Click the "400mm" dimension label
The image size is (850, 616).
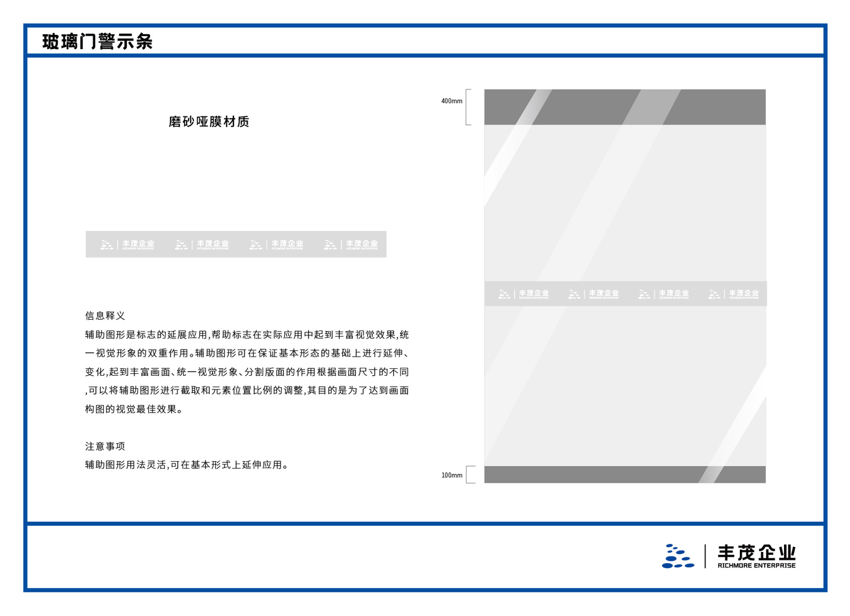pos(452,101)
